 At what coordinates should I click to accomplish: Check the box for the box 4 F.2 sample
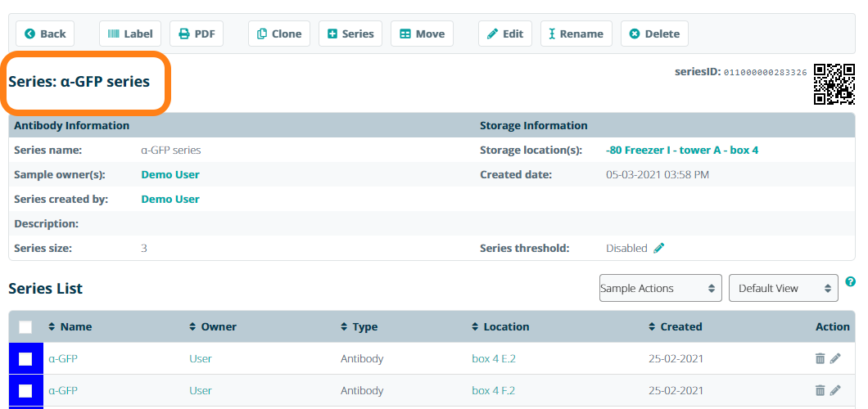tap(25, 391)
